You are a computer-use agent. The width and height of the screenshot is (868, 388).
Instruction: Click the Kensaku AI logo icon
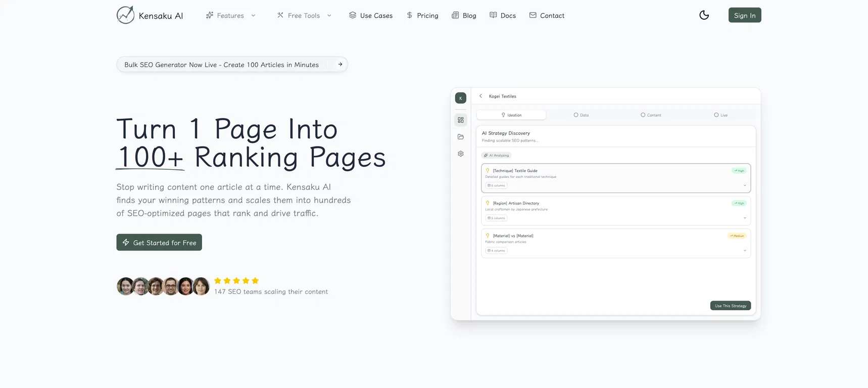[125, 15]
